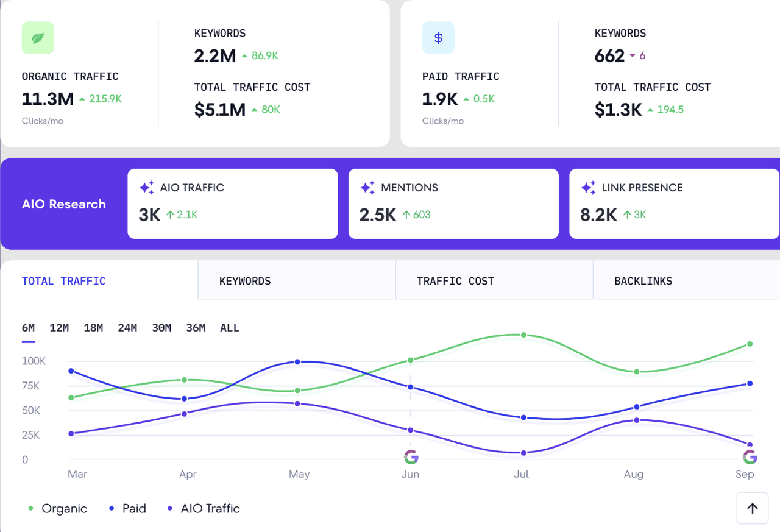Viewport: 780px width, 532px height.
Task: Click the Paid data point at Jul
Action: 523,418
